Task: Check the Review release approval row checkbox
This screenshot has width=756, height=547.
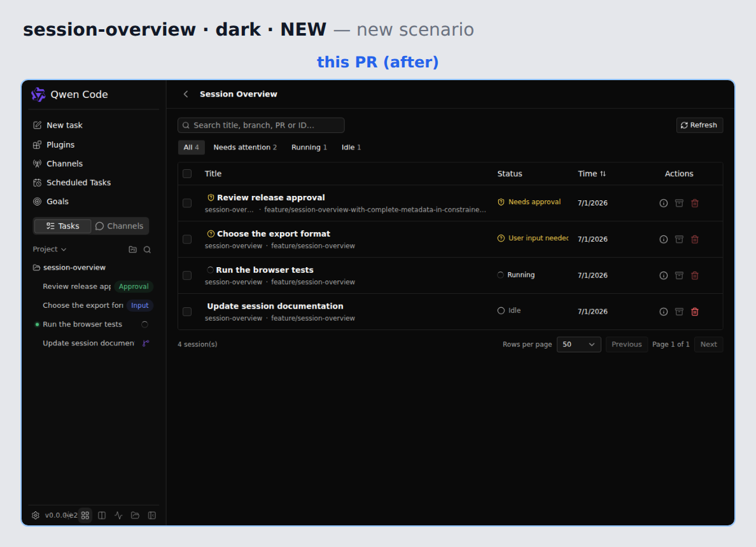Action: [x=187, y=204]
